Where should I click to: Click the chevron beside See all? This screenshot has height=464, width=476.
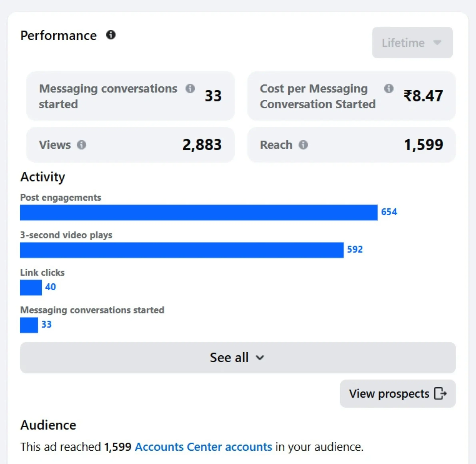tap(260, 358)
